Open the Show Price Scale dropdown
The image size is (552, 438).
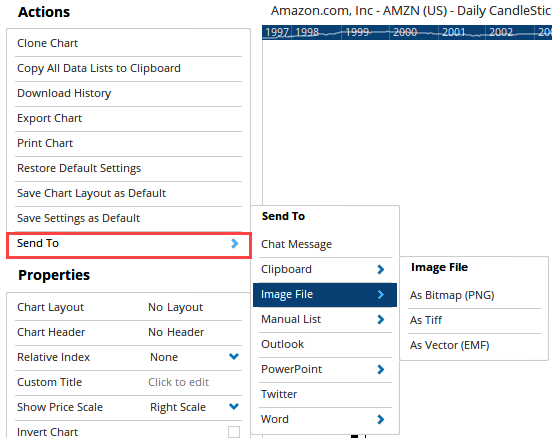tap(234, 407)
